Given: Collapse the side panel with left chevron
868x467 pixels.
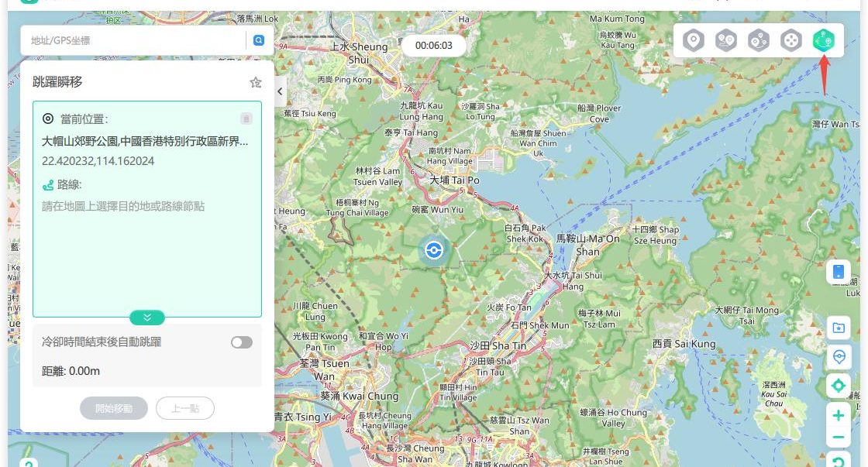Looking at the screenshot, I should tap(281, 91).
